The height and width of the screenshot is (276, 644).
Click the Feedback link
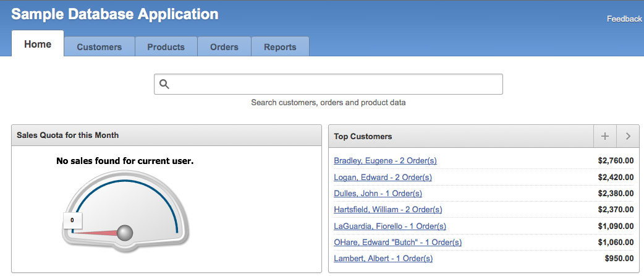[624, 19]
